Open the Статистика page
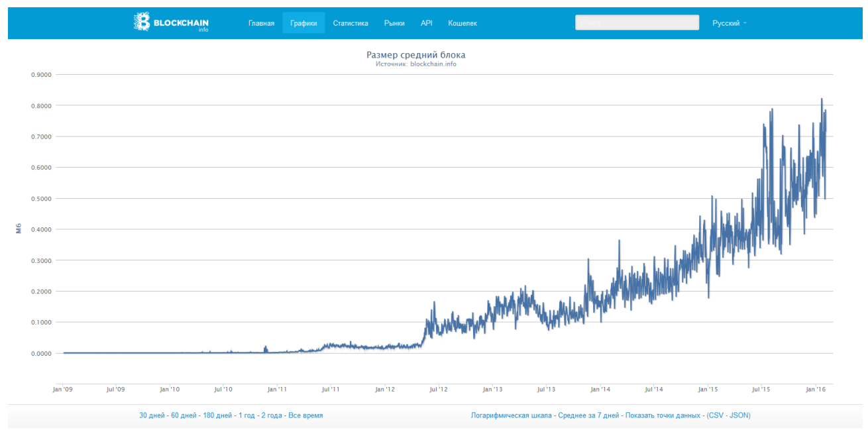868x434 pixels. pyautogui.click(x=351, y=23)
